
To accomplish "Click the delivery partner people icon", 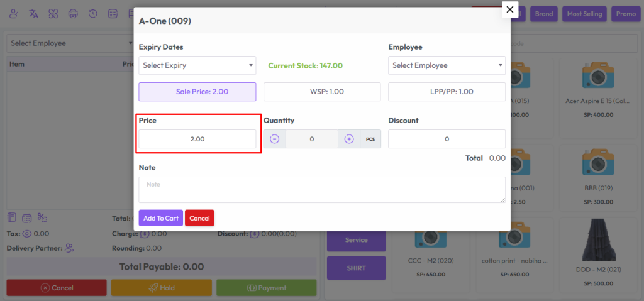I will pos(69,248).
